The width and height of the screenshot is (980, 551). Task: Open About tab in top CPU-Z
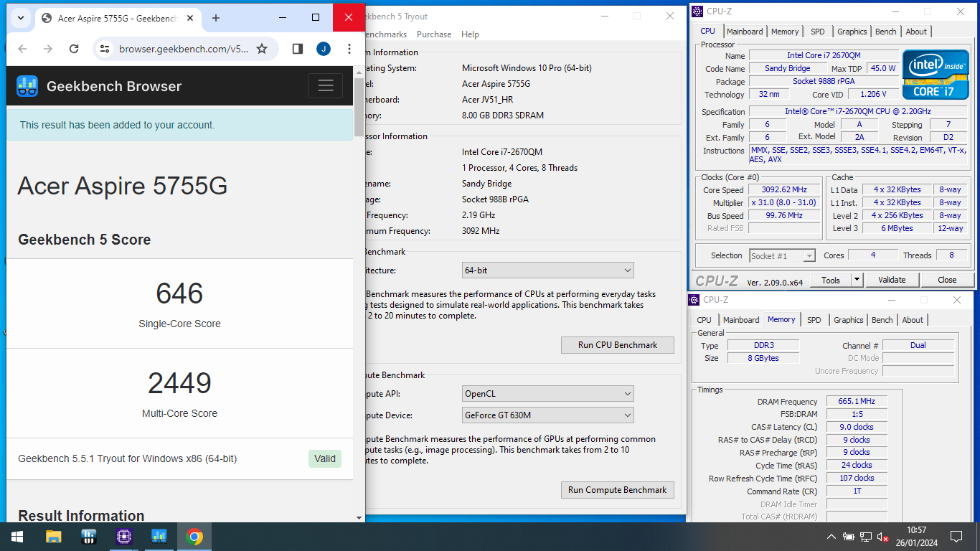[x=916, y=32]
